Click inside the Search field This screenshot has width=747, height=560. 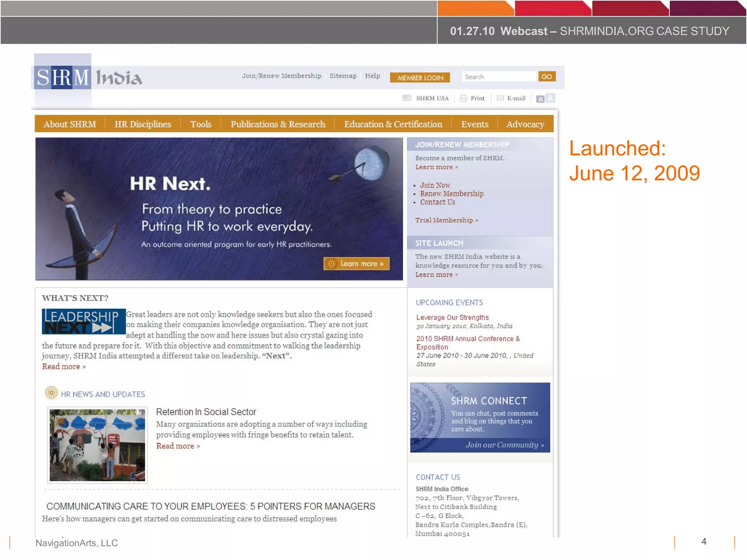499,77
